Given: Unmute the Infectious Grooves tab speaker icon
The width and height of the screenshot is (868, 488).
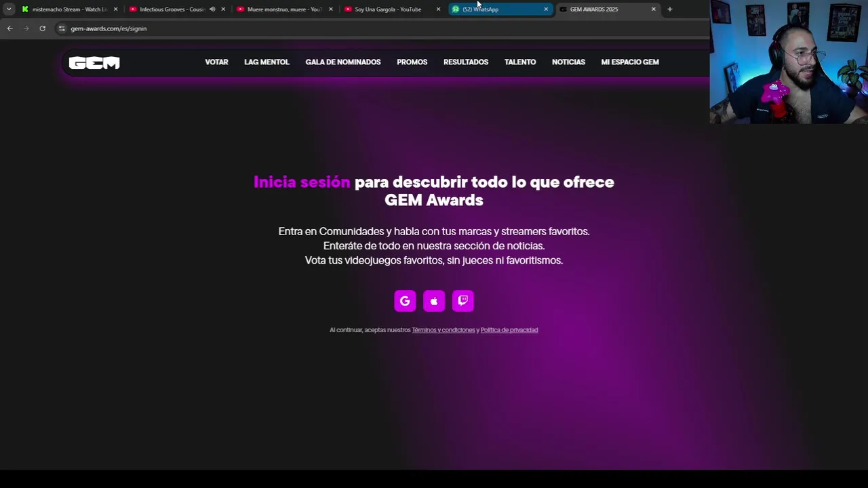Looking at the screenshot, I should (212, 9).
